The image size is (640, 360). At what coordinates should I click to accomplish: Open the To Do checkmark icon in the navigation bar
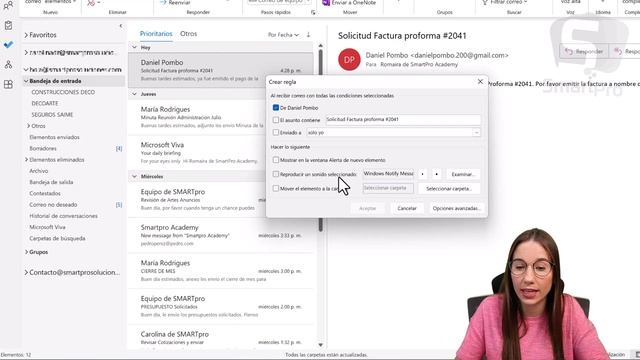coord(8,45)
